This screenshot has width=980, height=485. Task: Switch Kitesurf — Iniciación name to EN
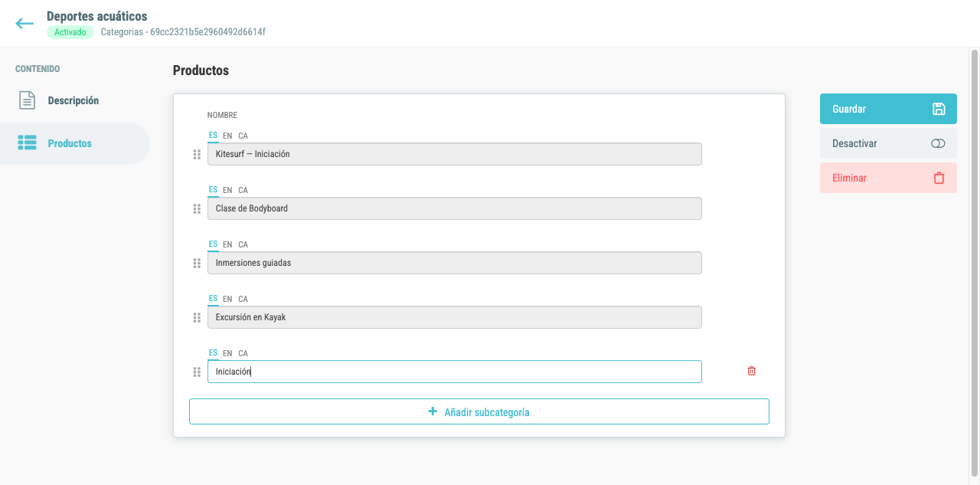(227, 136)
